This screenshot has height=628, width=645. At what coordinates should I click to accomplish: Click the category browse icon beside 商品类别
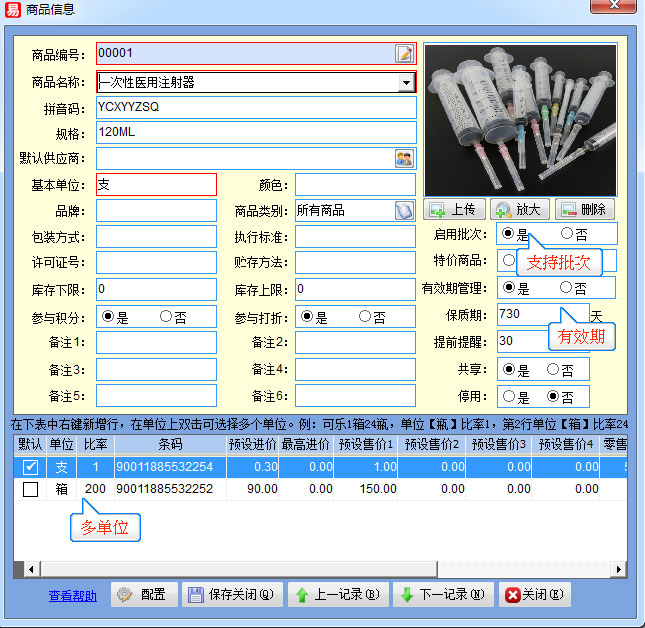pos(404,210)
